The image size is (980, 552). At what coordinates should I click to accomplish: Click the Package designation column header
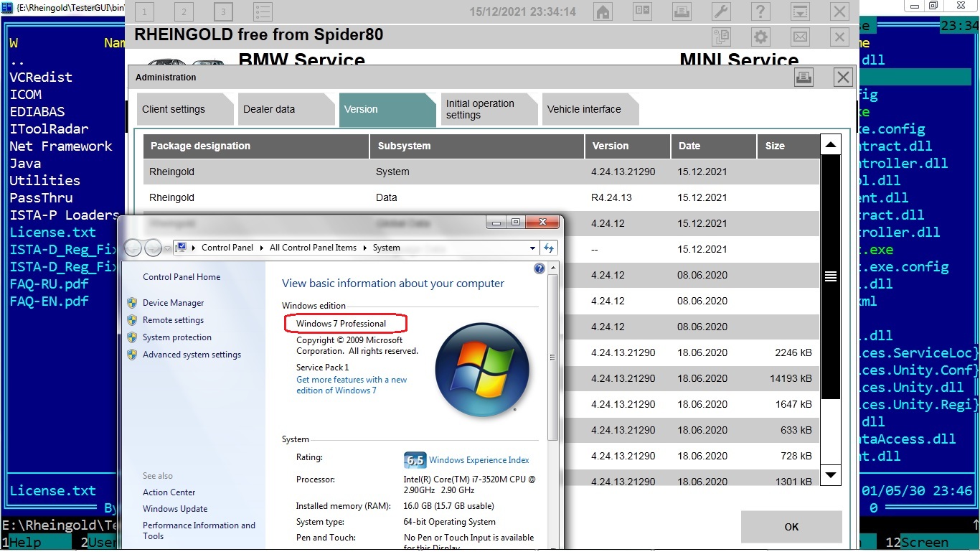pyautogui.click(x=256, y=146)
